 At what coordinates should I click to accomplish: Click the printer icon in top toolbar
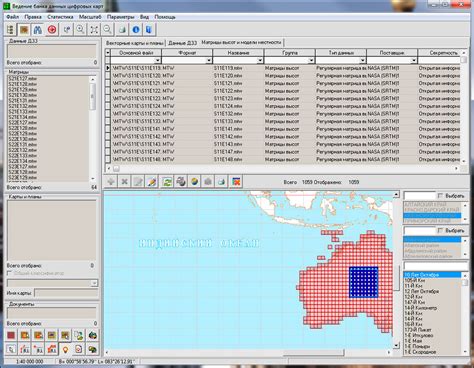[x=122, y=30]
